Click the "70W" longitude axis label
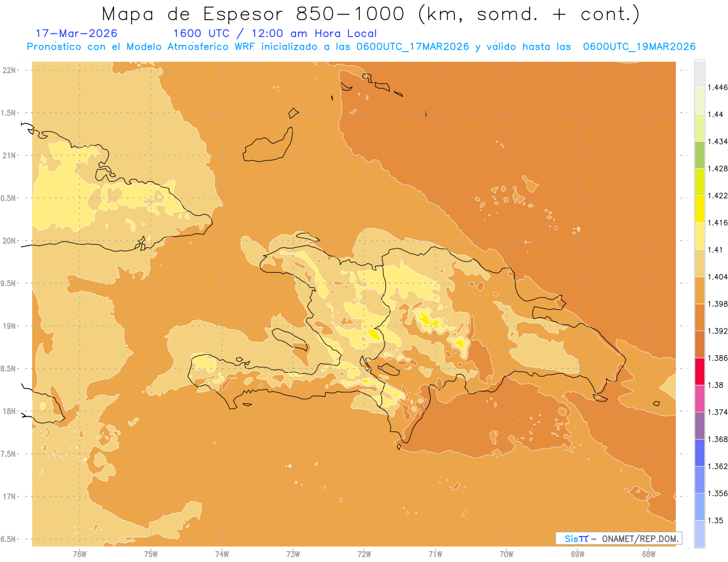This screenshot has height=562, width=728. 506,553
